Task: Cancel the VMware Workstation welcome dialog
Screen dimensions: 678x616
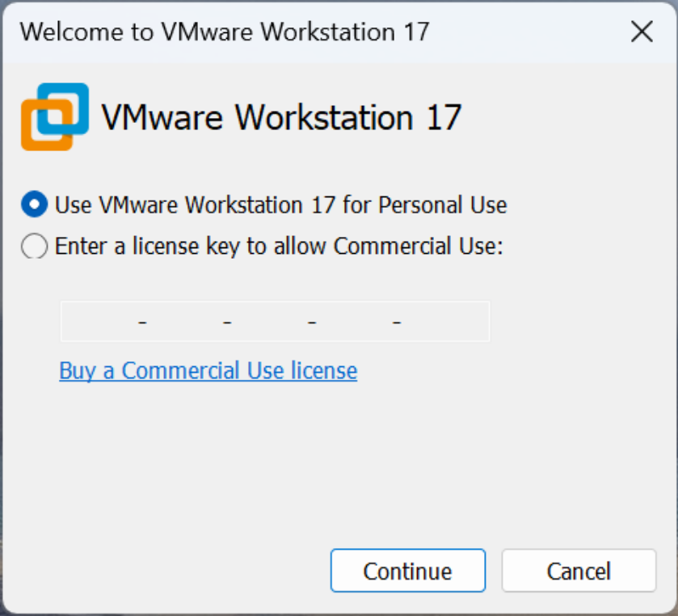Action: (579, 570)
